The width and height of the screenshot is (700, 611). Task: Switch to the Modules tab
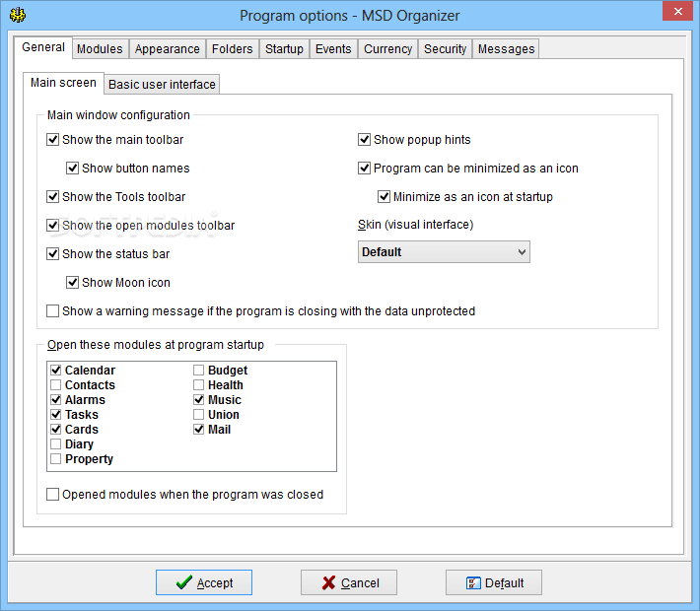point(100,48)
